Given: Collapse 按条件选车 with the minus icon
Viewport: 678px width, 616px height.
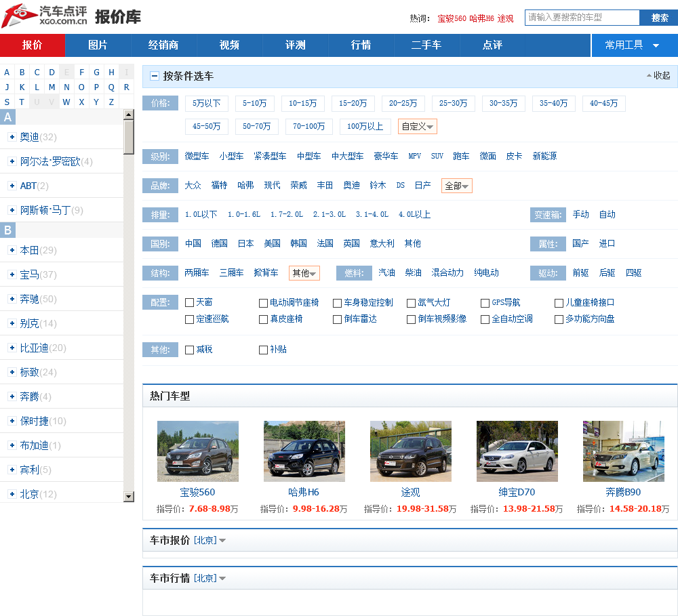Looking at the screenshot, I should tap(154, 76).
